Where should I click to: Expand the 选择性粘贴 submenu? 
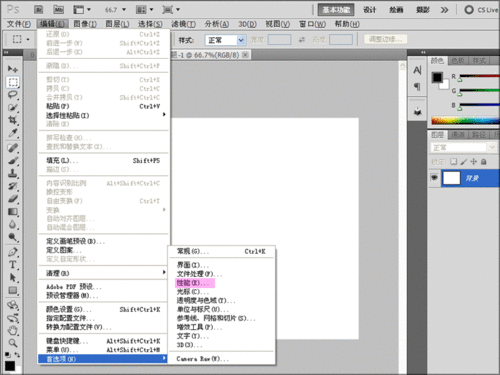(104, 115)
